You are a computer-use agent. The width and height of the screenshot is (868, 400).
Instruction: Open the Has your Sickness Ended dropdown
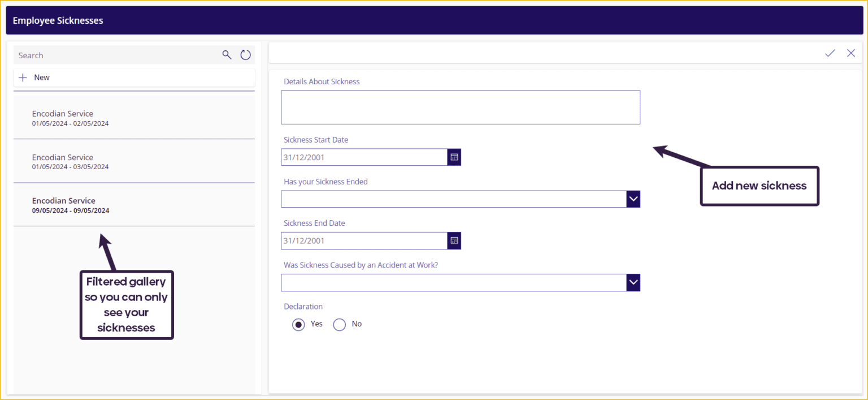[633, 199]
